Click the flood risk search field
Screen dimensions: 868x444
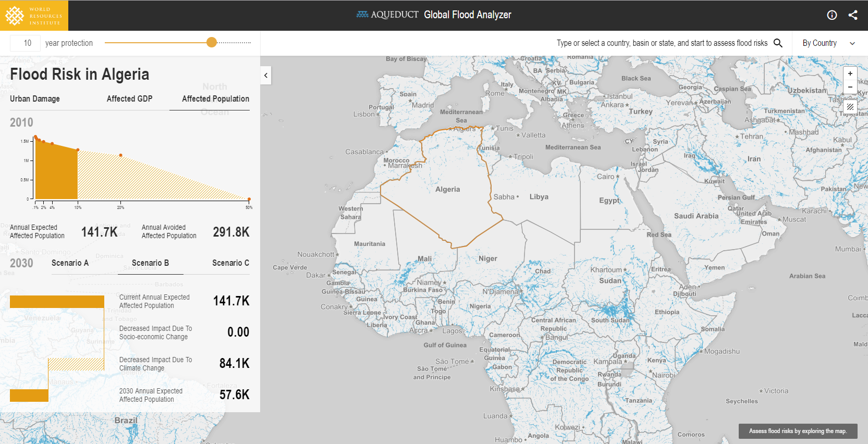pos(662,43)
